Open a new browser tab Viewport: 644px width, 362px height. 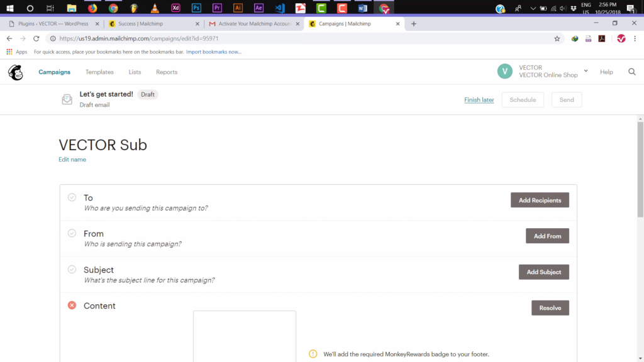tap(414, 24)
